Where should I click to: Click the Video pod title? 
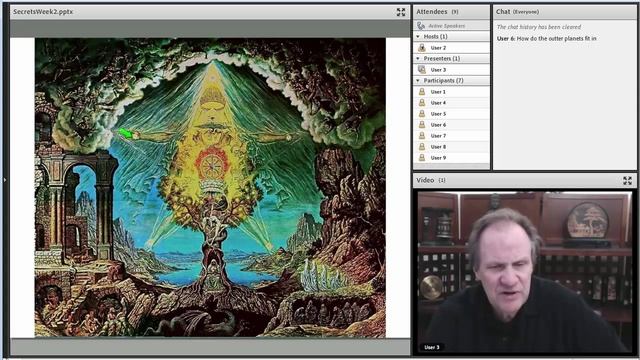(x=425, y=180)
